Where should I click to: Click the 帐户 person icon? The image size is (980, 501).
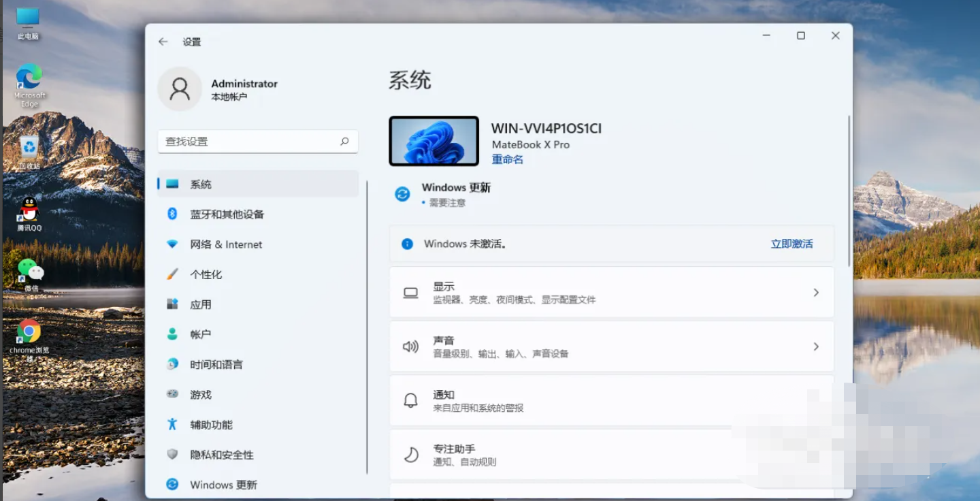click(x=172, y=334)
